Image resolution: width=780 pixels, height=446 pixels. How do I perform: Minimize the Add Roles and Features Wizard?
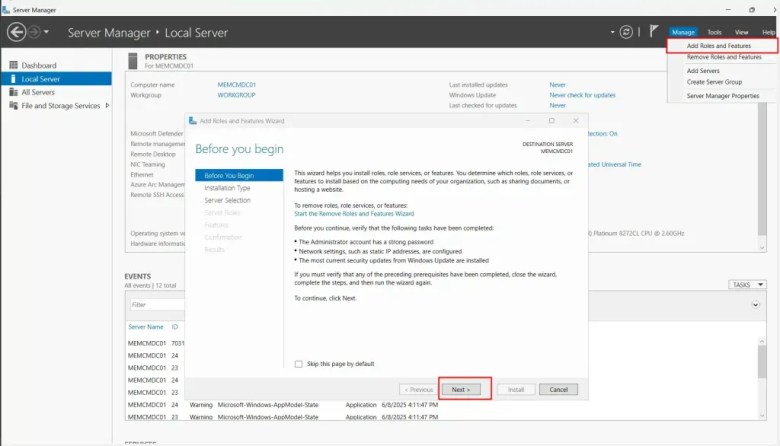[x=527, y=121]
